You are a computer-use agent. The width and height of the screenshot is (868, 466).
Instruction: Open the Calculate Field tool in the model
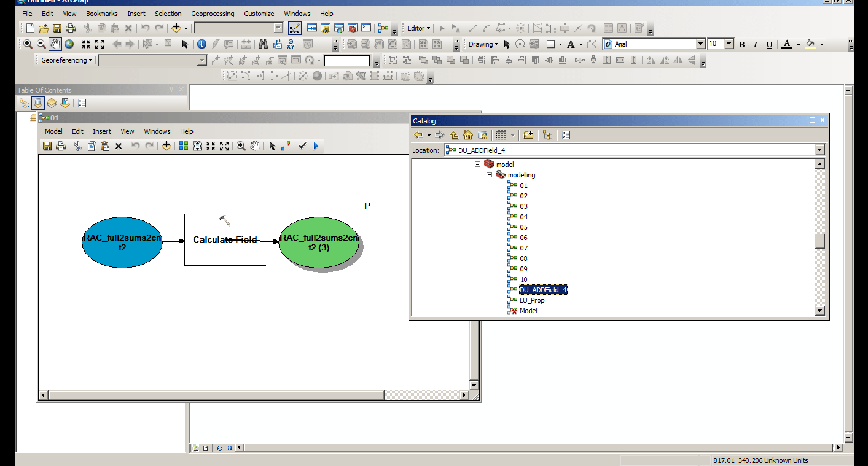click(x=225, y=239)
